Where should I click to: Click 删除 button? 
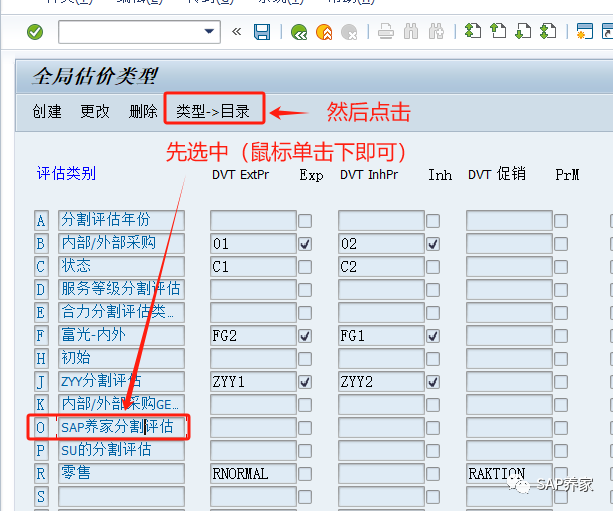[143, 111]
